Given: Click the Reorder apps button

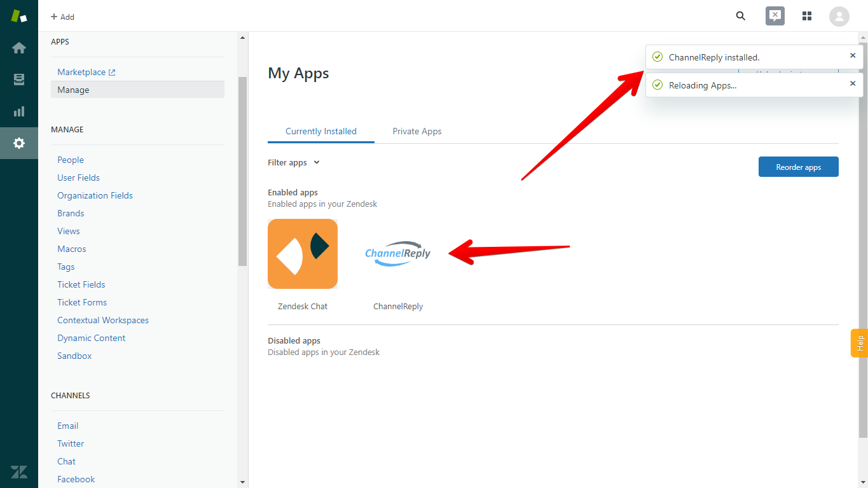Looking at the screenshot, I should pyautogui.click(x=799, y=167).
